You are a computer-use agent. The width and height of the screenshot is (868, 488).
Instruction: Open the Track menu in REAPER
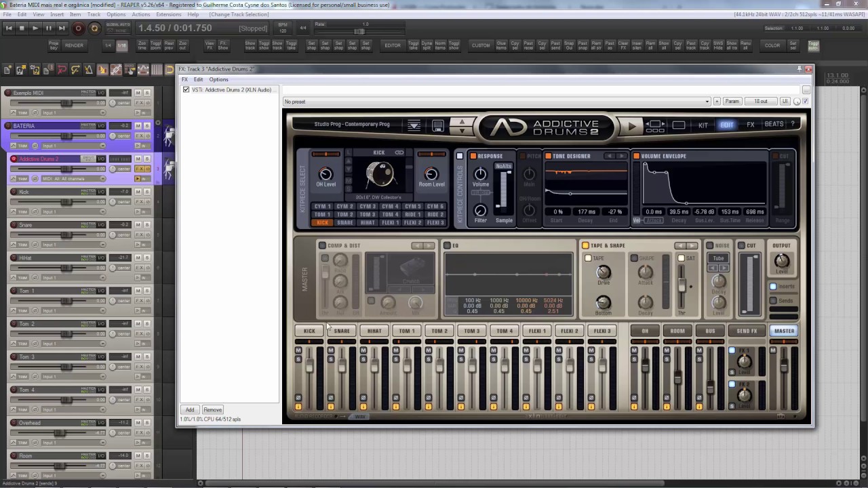(94, 14)
